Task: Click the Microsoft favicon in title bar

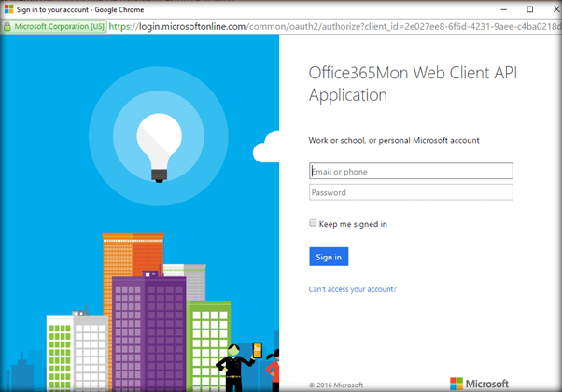Action: (8, 9)
